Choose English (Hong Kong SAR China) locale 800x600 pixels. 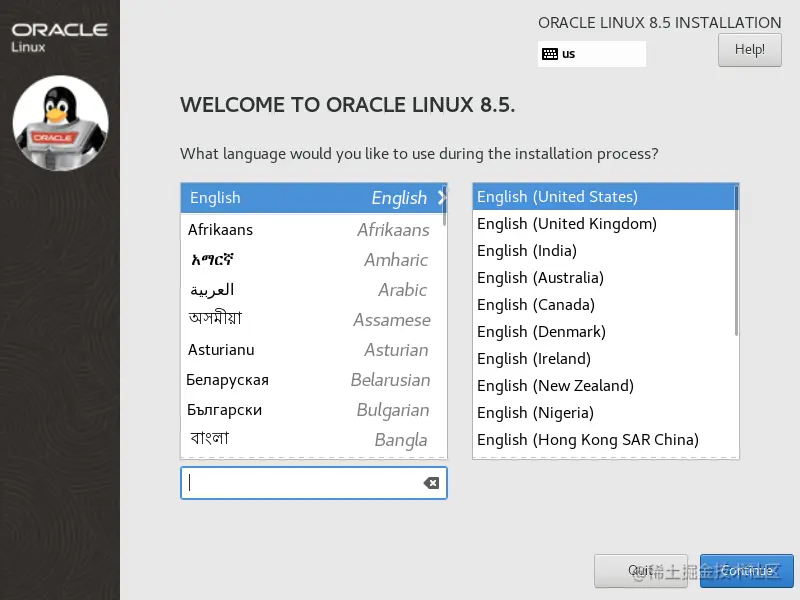(605, 440)
